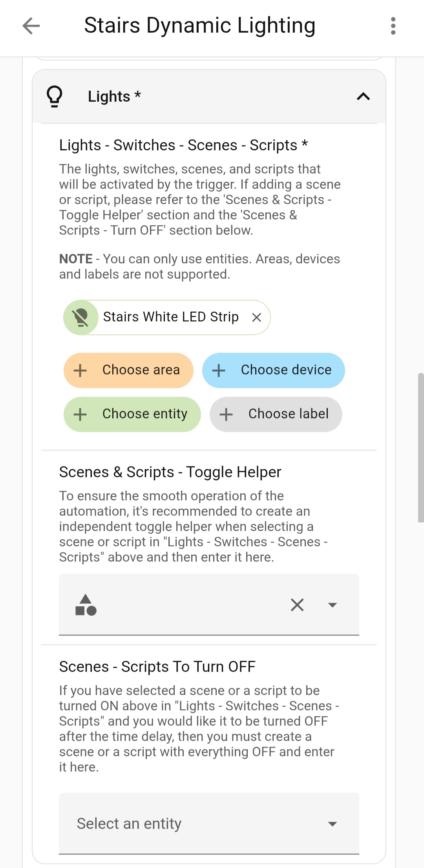Collapse the Lights section chevron

click(x=363, y=97)
